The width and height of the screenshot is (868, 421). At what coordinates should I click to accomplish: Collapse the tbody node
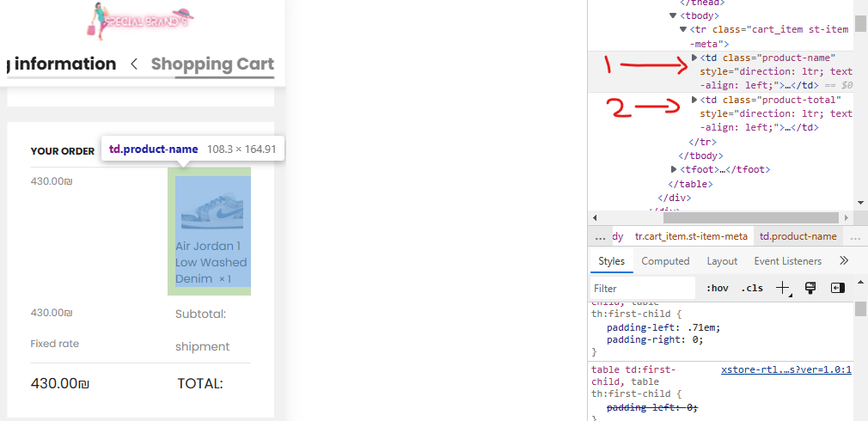(673, 15)
